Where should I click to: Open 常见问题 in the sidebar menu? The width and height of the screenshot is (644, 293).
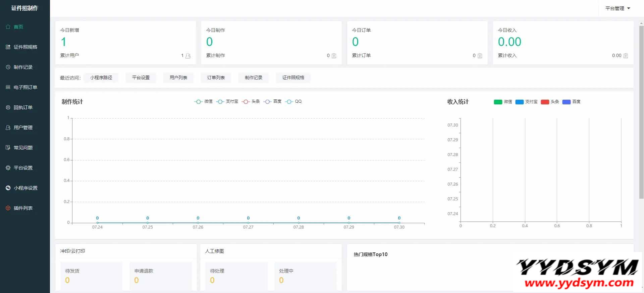click(23, 148)
